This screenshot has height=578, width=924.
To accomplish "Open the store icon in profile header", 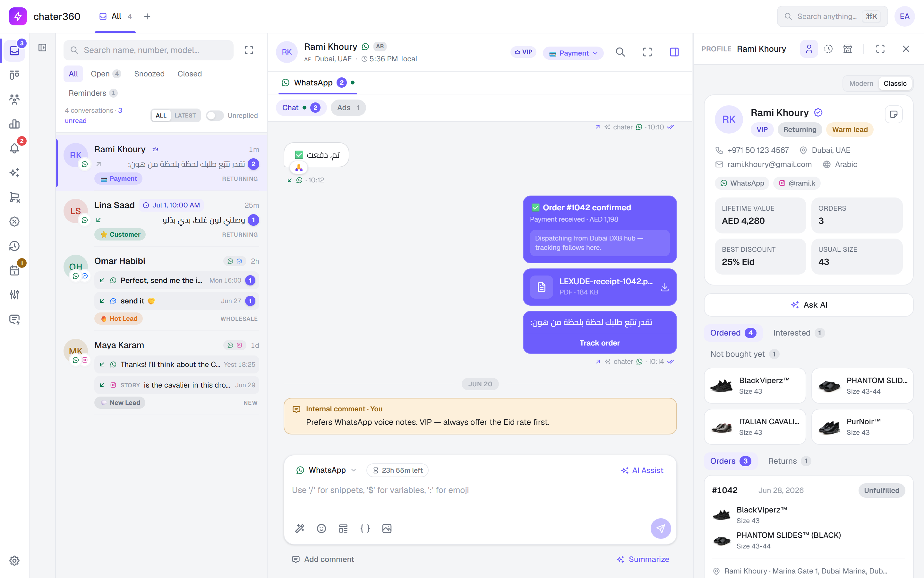I will pos(848,49).
